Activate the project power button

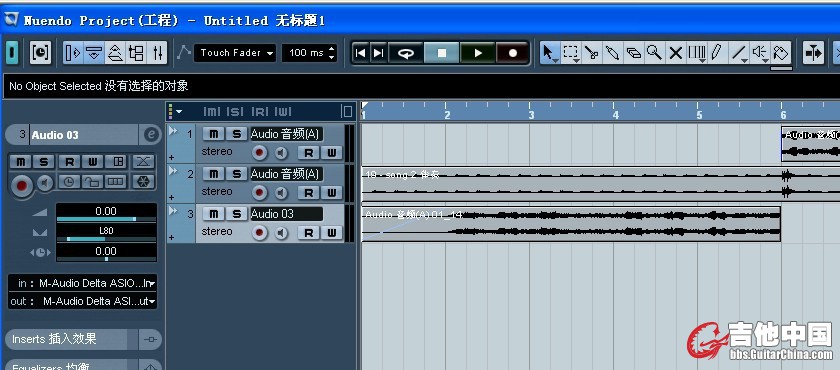pyautogui.click(x=12, y=52)
